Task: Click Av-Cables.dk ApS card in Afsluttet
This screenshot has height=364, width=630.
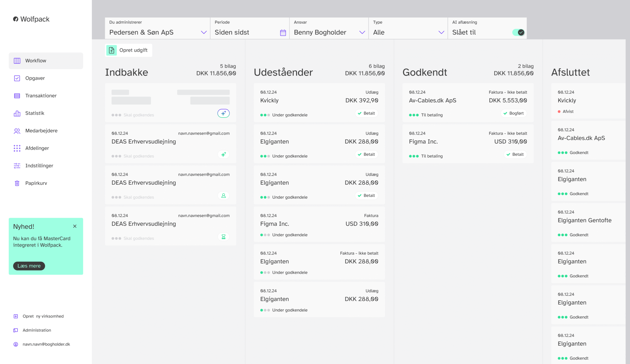Action: 588,140
